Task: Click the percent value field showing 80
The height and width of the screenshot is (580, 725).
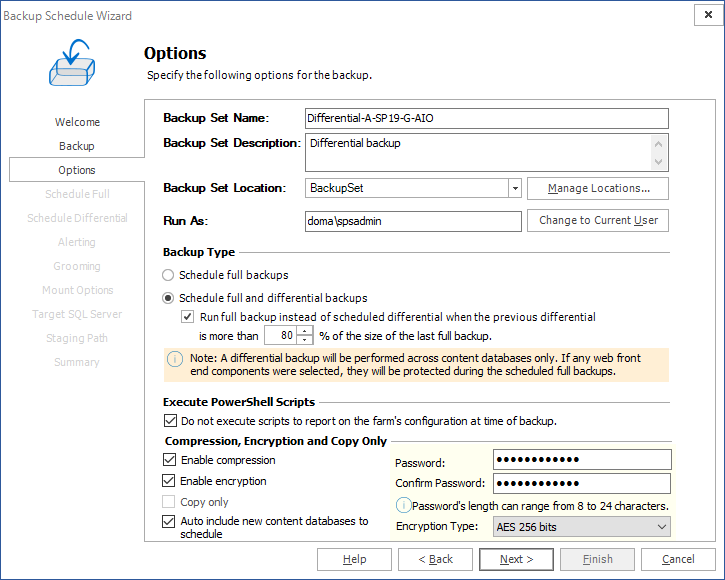Action: 281,335
